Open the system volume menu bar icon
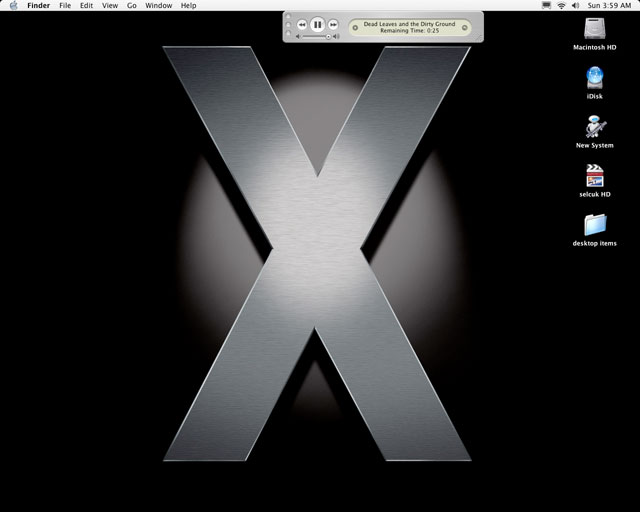Viewport: 640px width, 512px height. 576,5
